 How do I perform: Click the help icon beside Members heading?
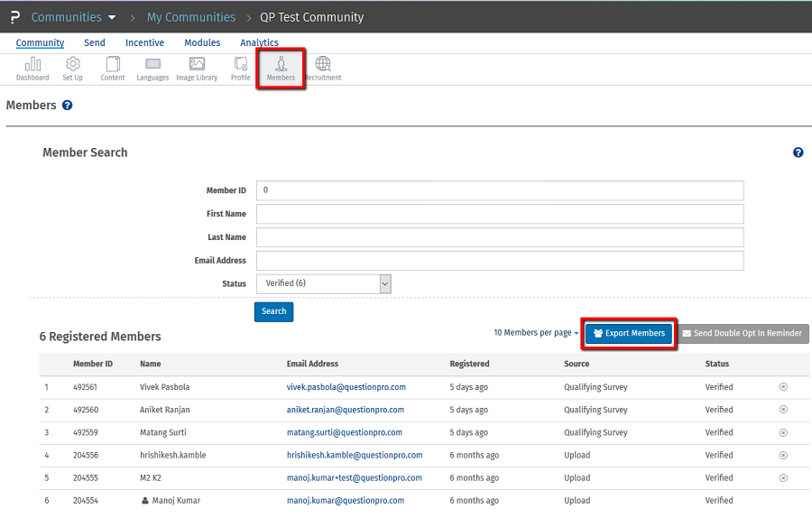click(x=67, y=106)
